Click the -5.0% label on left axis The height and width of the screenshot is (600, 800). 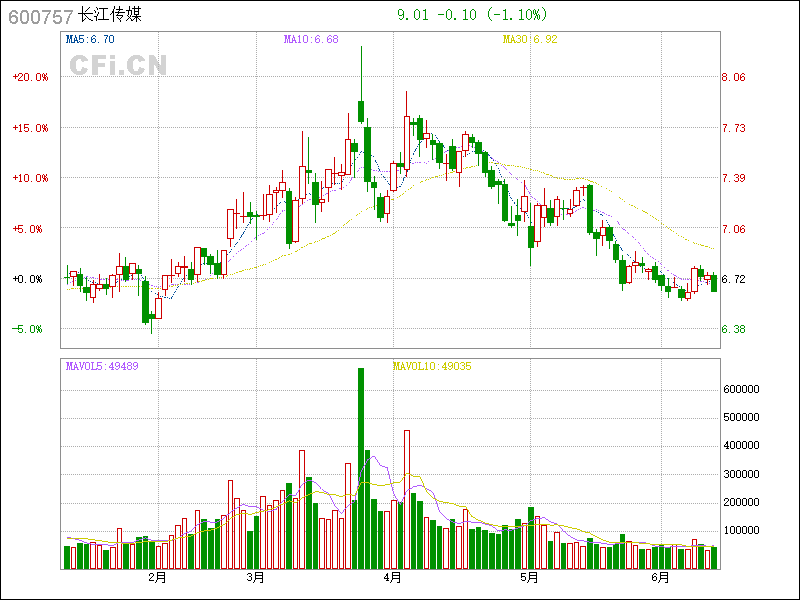click(x=29, y=329)
